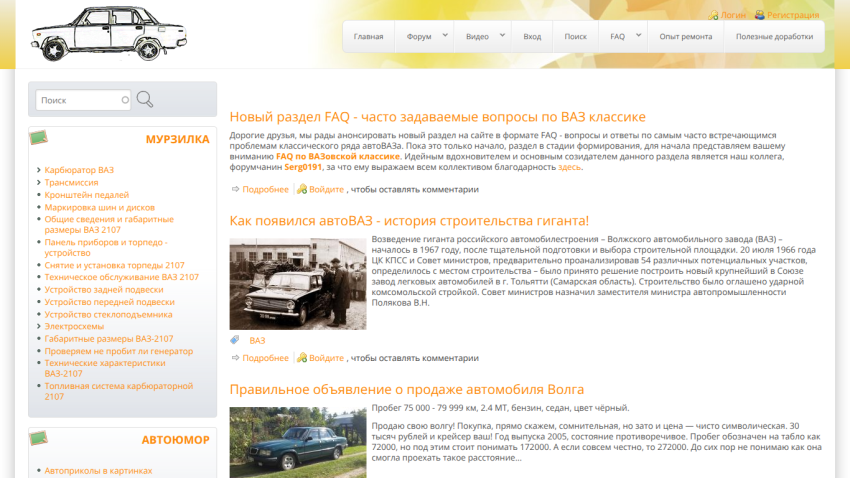Click the green chalkboard icon near АВТОЮМОР
This screenshot has width=850, height=478.
point(38,438)
